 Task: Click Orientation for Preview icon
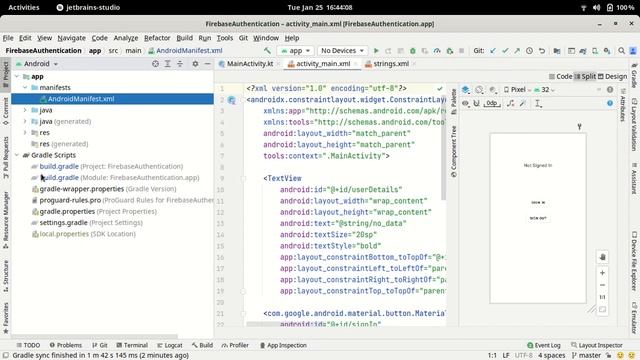[x=479, y=89]
